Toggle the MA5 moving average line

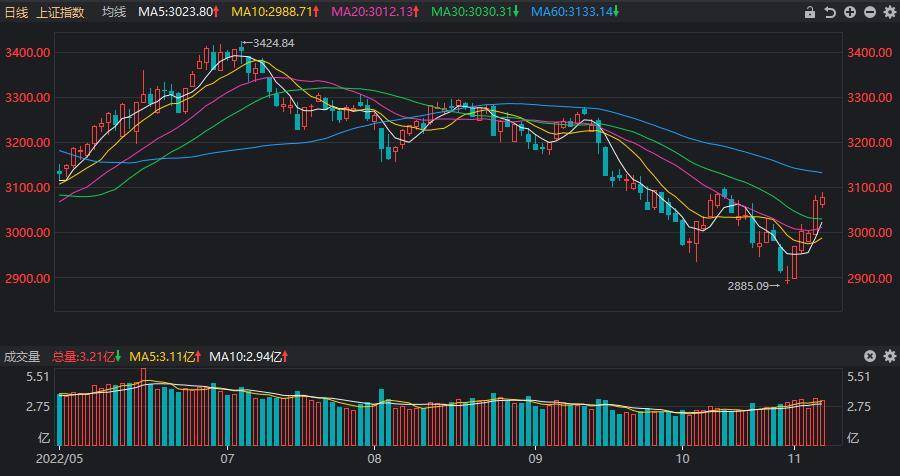tap(179, 12)
